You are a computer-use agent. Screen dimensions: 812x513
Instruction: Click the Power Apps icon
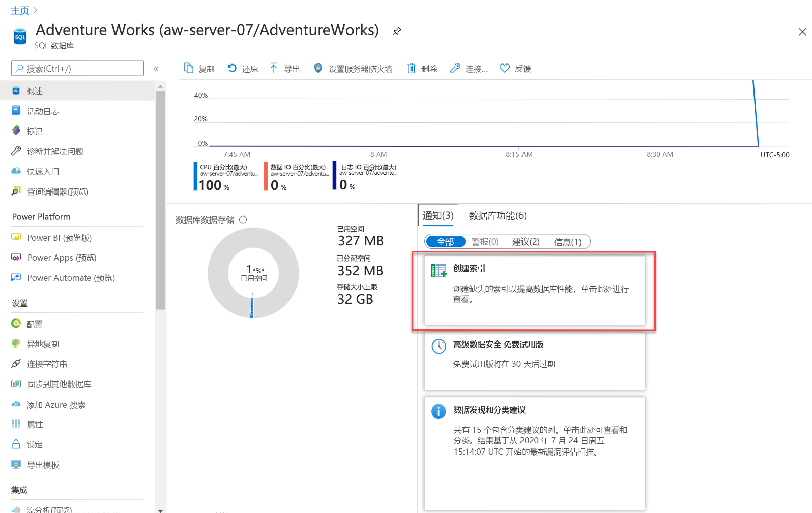tap(16, 257)
